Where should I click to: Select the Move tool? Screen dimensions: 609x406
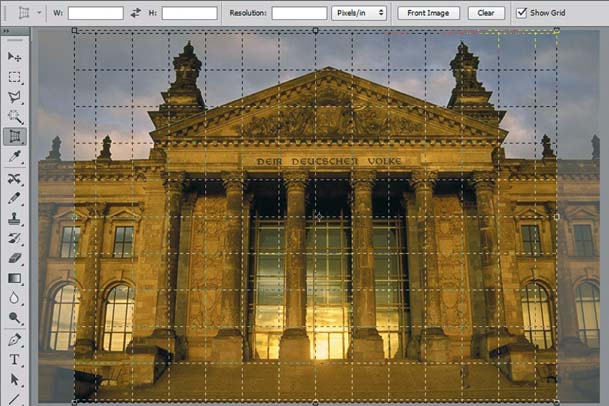tap(14, 57)
